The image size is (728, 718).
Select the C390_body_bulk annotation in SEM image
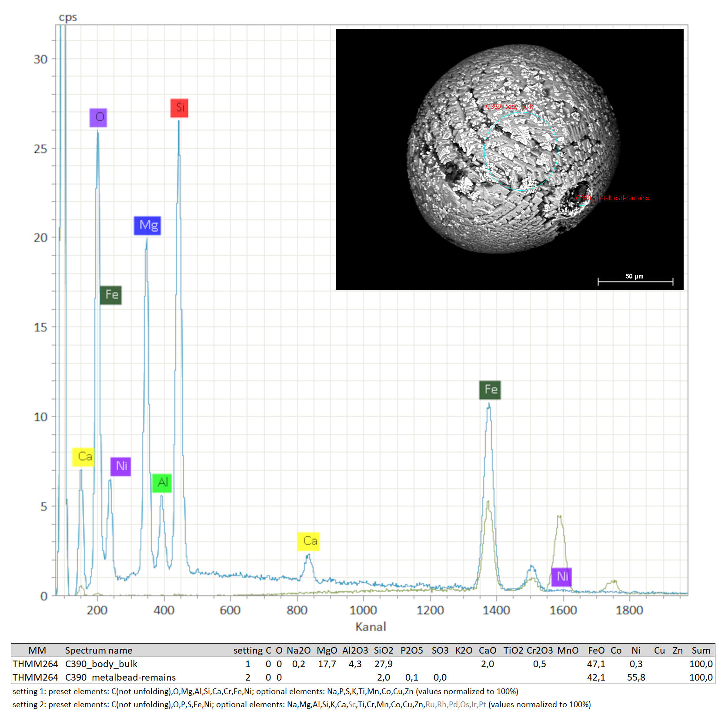point(509,107)
